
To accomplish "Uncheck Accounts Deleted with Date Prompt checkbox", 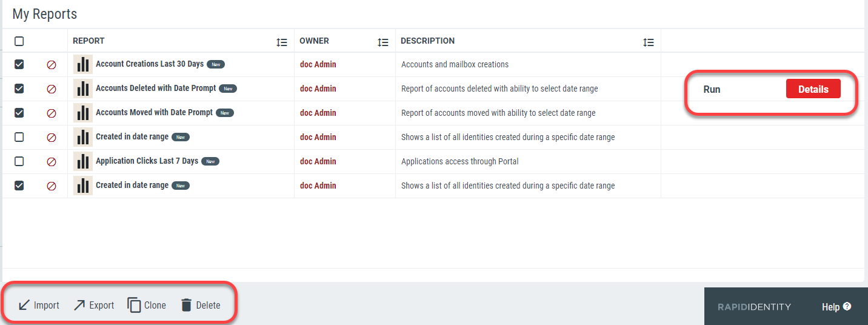I will click(19, 89).
